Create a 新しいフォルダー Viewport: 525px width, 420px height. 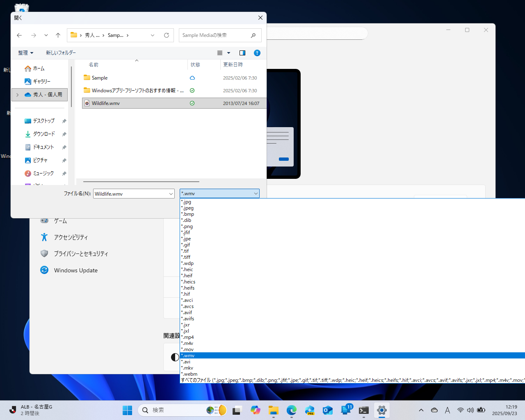(61, 53)
